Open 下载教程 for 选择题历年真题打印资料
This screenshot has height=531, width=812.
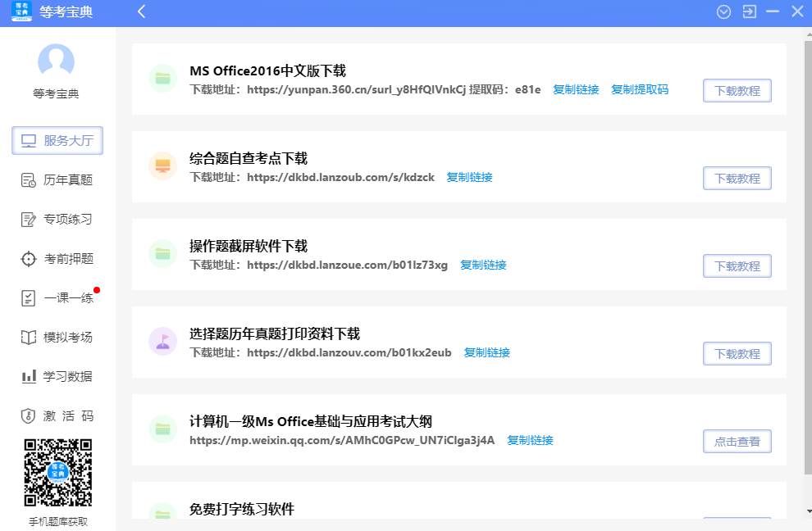click(737, 353)
